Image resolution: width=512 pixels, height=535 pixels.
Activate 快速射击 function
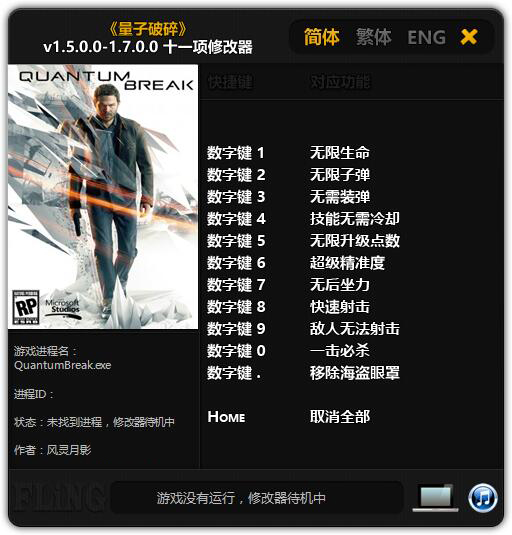click(x=340, y=307)
